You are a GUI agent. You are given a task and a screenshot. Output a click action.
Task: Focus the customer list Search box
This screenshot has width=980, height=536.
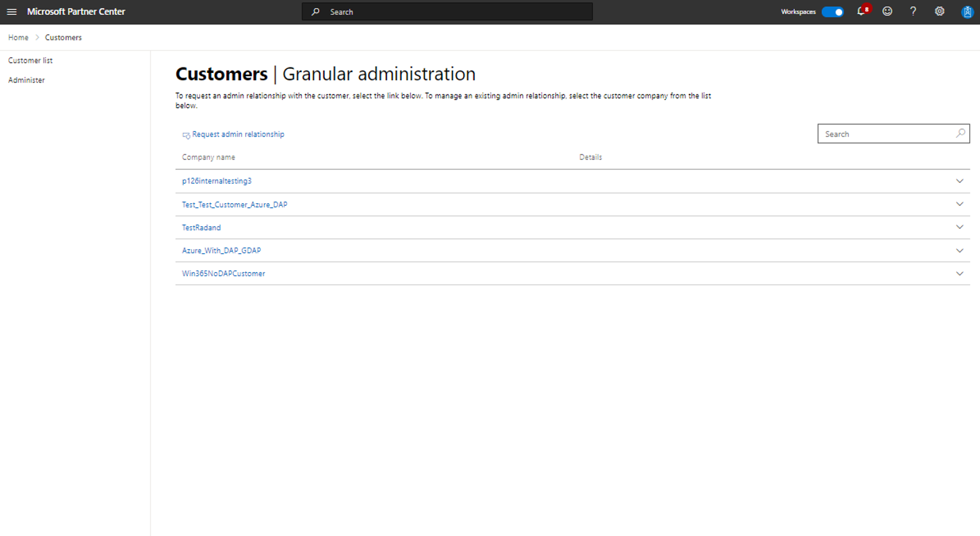click(x=893, y=134)
